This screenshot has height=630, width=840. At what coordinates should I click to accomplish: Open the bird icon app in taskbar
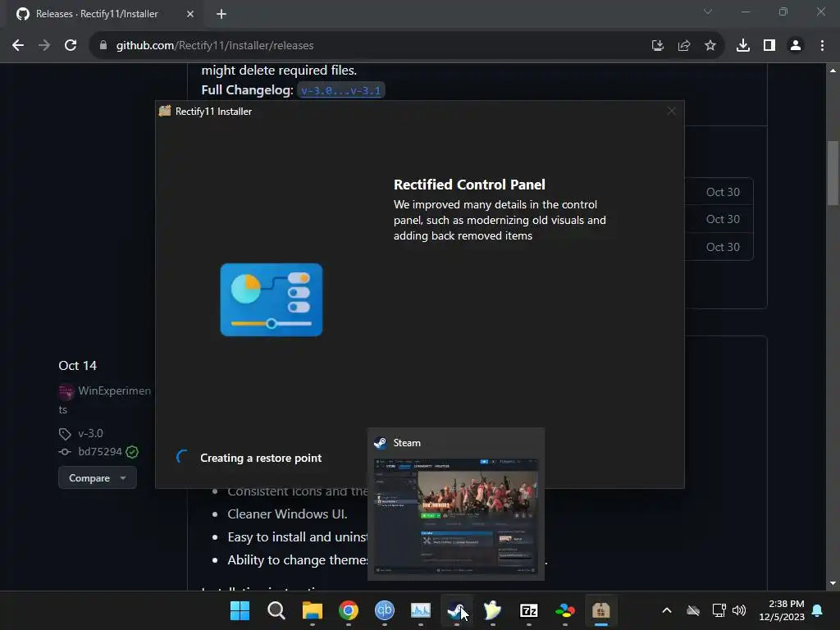(x=492, y=610)
